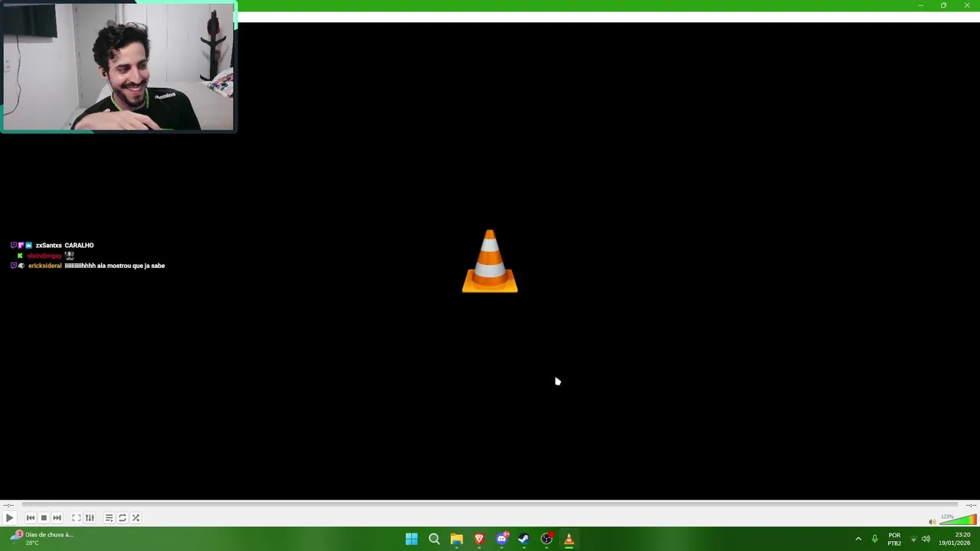Open weather widget Dias de chuva
This screenshot has height=551, width=980.
tap(42, 539)
